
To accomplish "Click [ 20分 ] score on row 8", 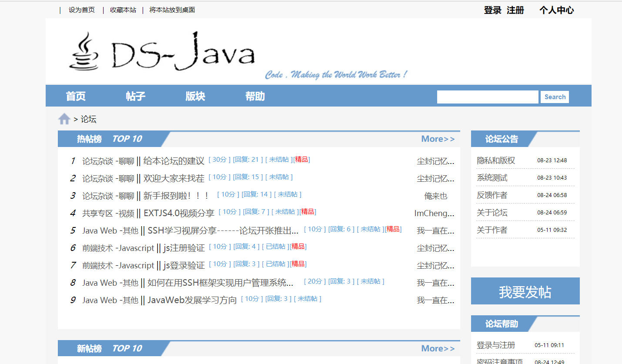I will (x=315, y=281).
